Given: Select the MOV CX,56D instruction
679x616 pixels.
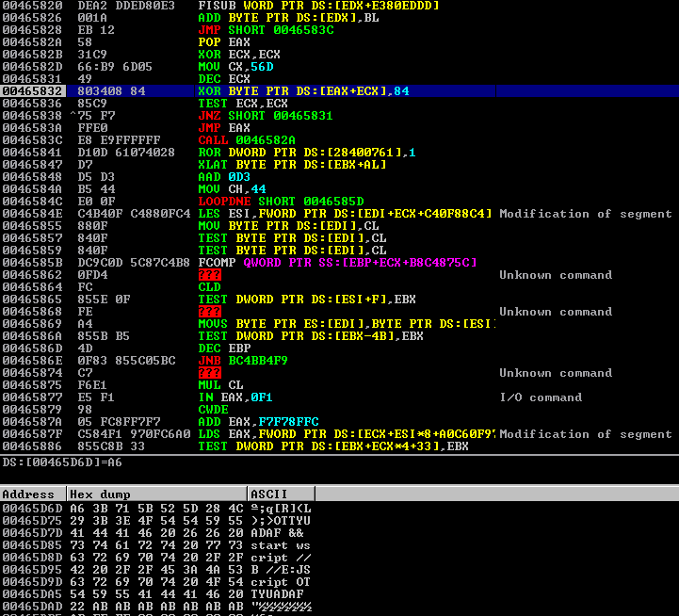Looking at the screenshot, I should 235,67.
